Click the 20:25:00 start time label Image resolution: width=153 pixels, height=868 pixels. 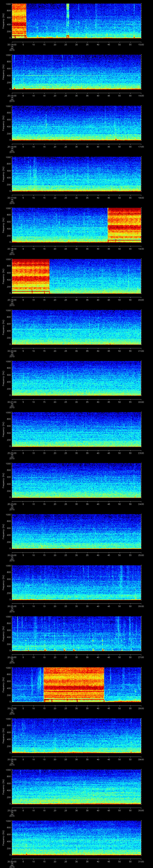coord(12,606)
